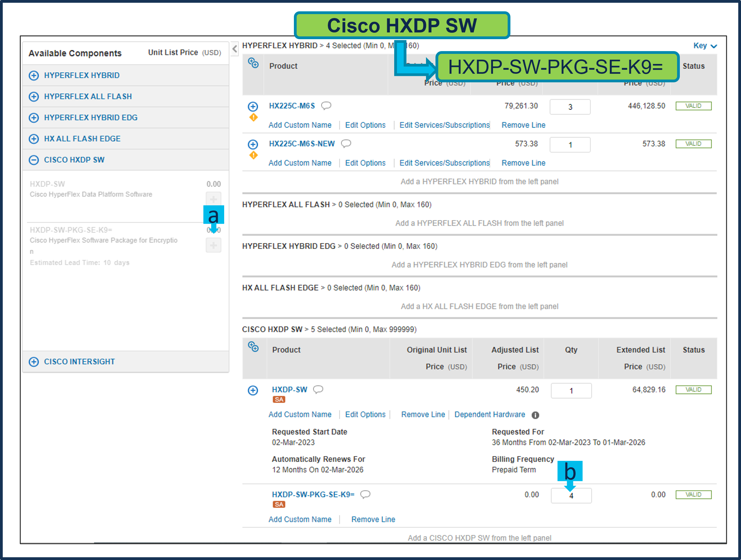The image size is (741, 560).
Task: Click comment icon next to HXDP-SW product
Action: pyautogui.click(x=318, y=390)
